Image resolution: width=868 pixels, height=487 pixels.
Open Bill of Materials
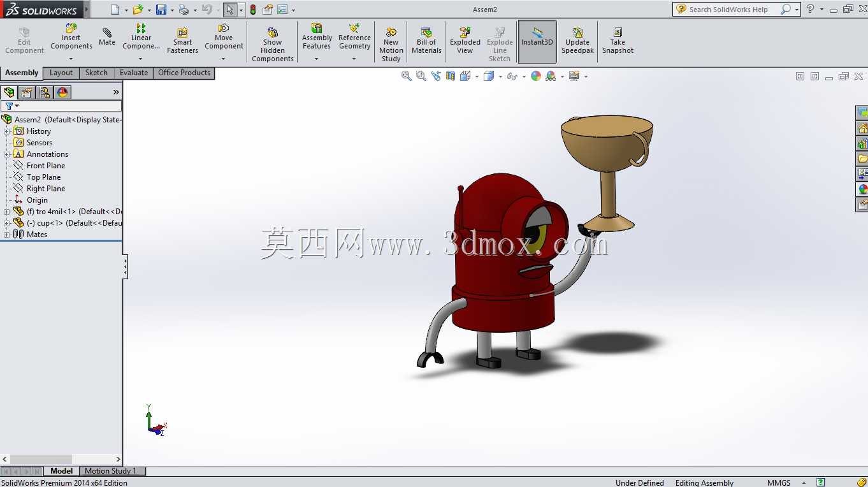pos(426,41)
